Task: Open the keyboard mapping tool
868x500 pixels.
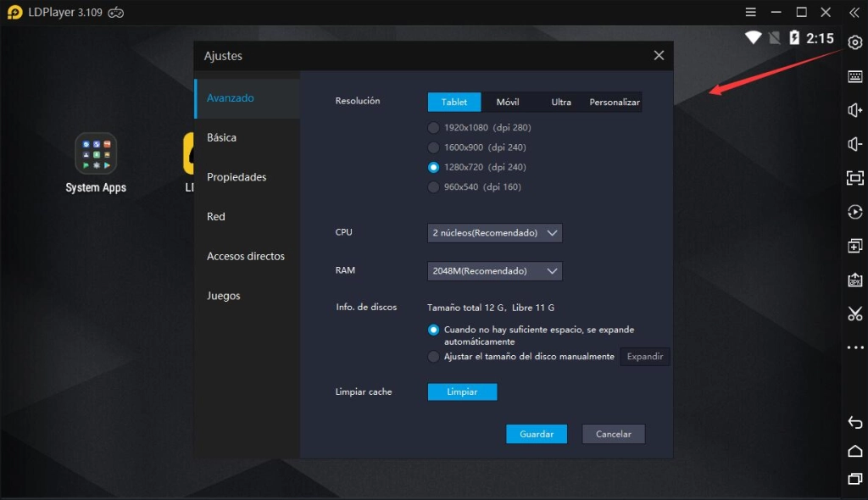Action: pyautogui.click(x=854, y=76)
